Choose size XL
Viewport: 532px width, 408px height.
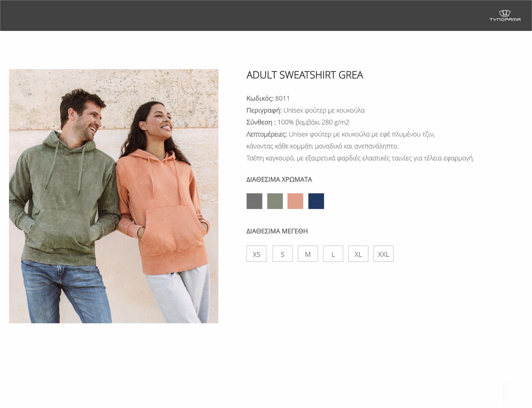click(x=358, y=254)
